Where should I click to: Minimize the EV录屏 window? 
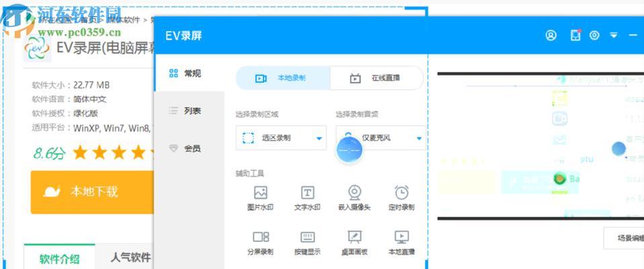(633, 36)
